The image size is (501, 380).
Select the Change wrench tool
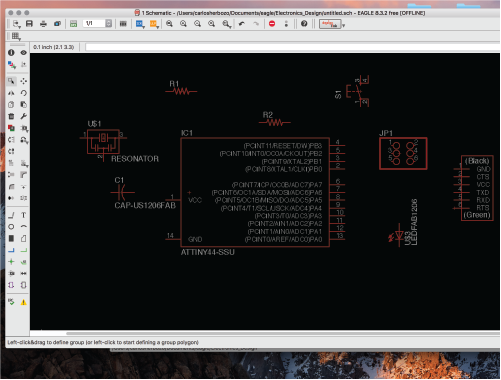point(23,116)
